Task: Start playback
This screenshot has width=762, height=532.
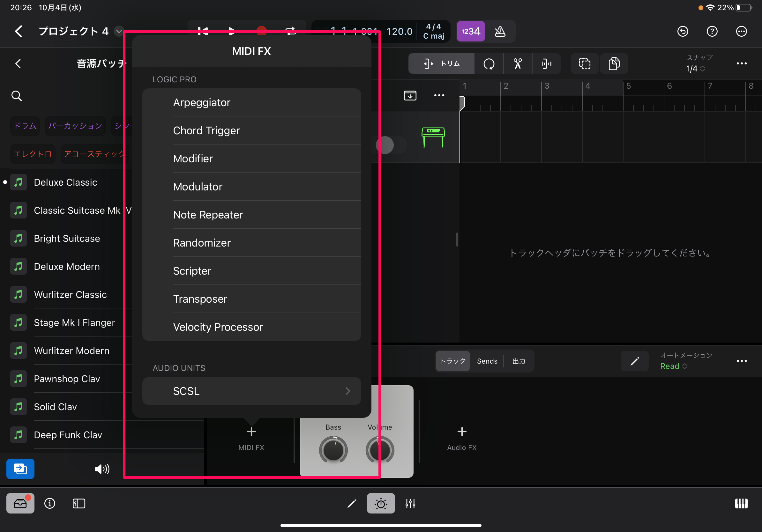Action: 232,31
